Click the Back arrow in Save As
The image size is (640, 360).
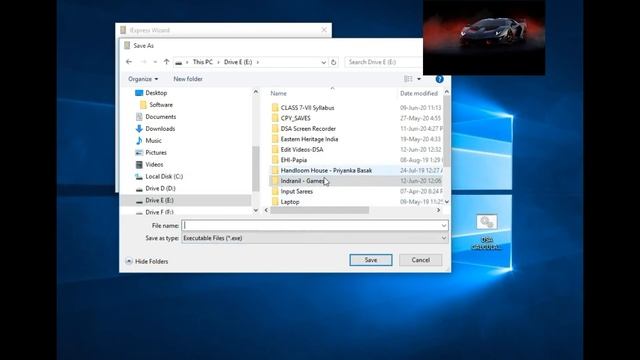[129, 62]
